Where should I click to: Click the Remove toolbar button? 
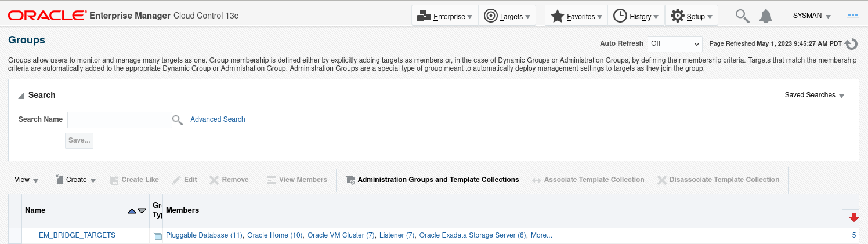[229, 180]
